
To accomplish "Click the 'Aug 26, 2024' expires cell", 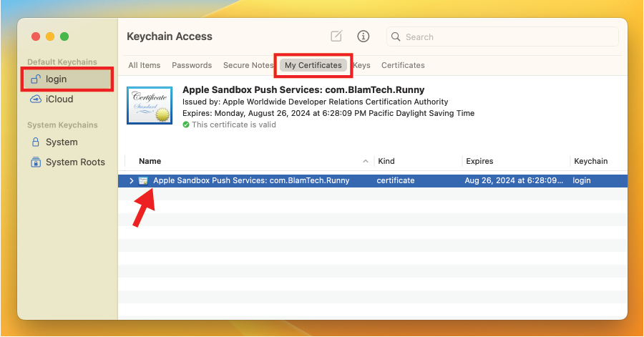I will pos(514,180).
